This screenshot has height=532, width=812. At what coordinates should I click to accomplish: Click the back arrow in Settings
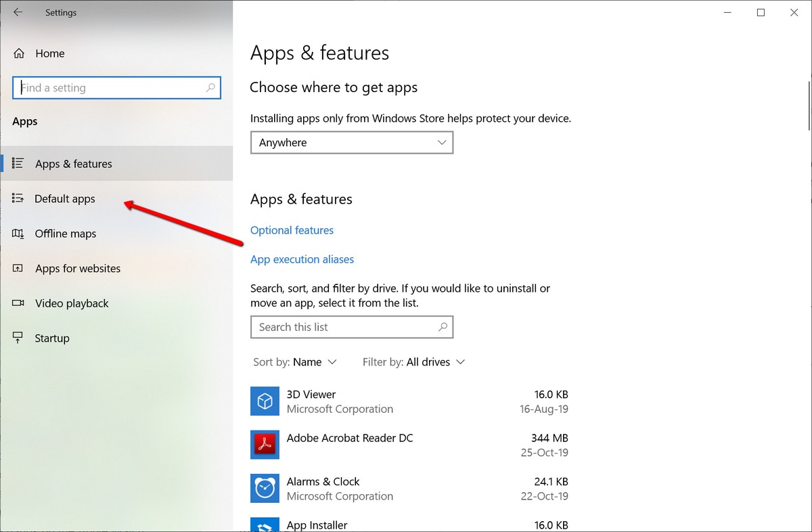pos(18,12)
